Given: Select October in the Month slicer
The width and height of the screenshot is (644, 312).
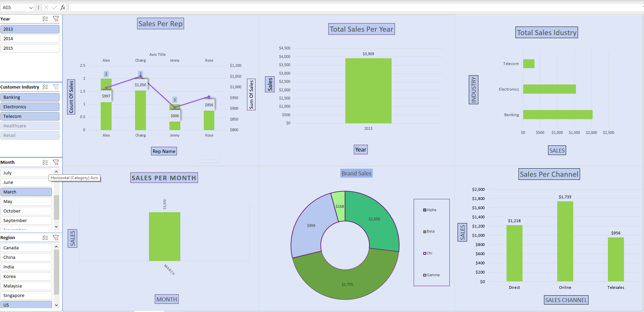Looking at the screenshot, I should tap(26, 210).
